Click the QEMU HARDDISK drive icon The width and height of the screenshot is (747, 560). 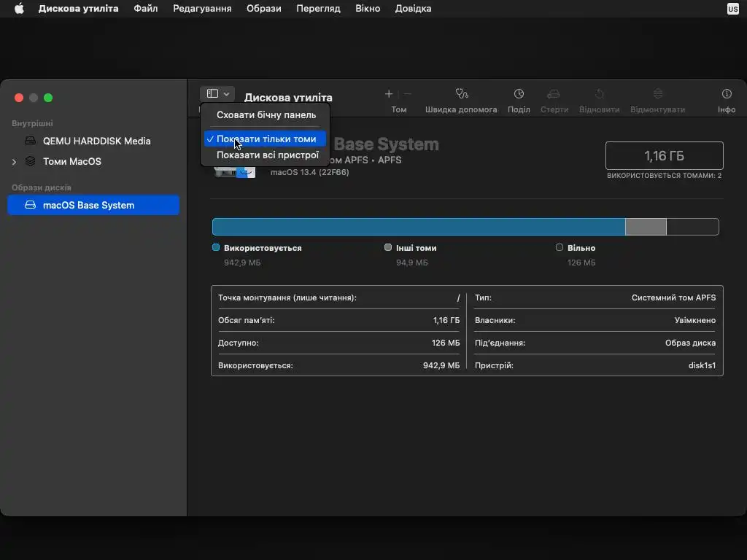31,141
